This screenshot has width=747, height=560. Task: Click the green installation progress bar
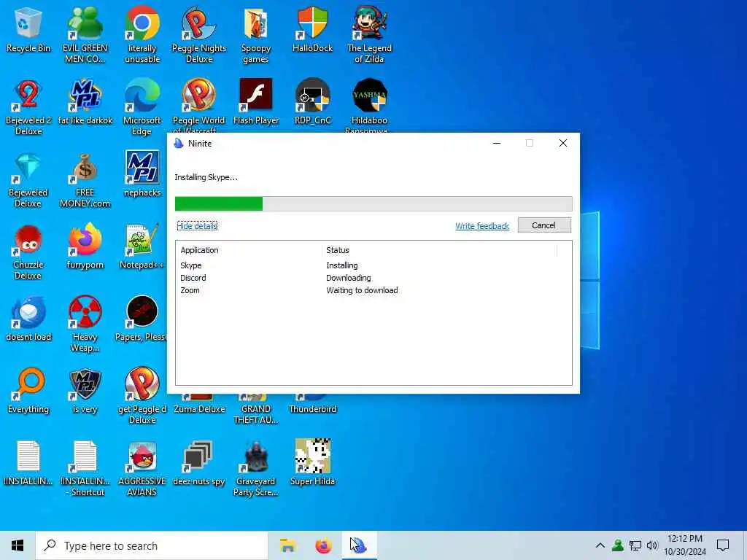coord(218,203)
